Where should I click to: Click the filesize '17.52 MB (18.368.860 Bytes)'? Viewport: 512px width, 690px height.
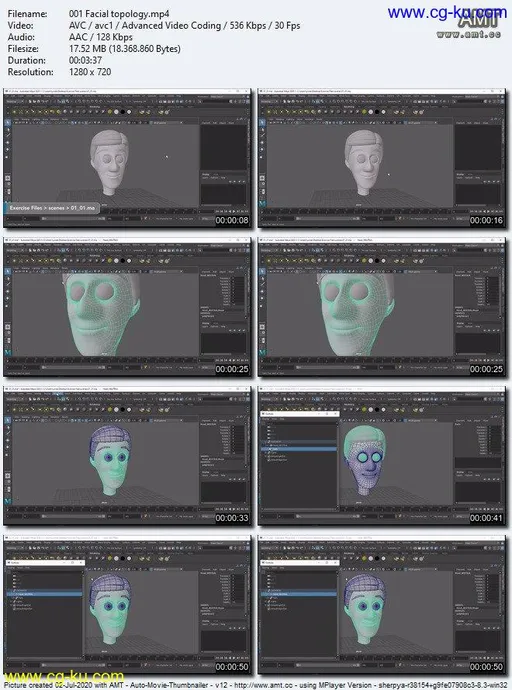125,49
